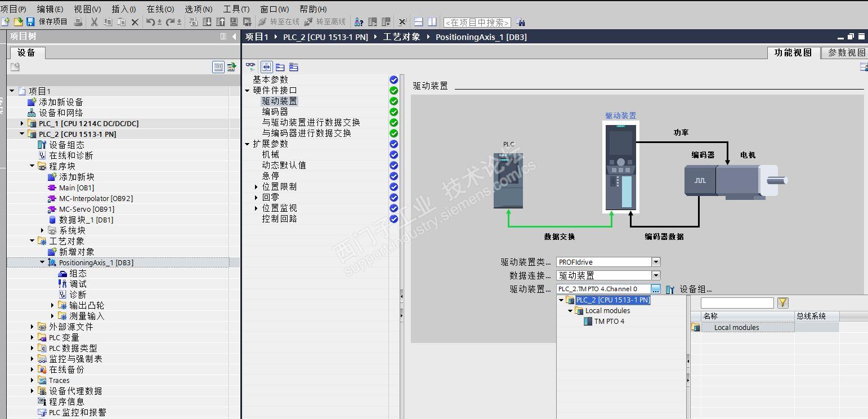Viewport: 868px width, 419px height.
Task: Select 添加新设备 in project tree
Action: click(61, 102)
